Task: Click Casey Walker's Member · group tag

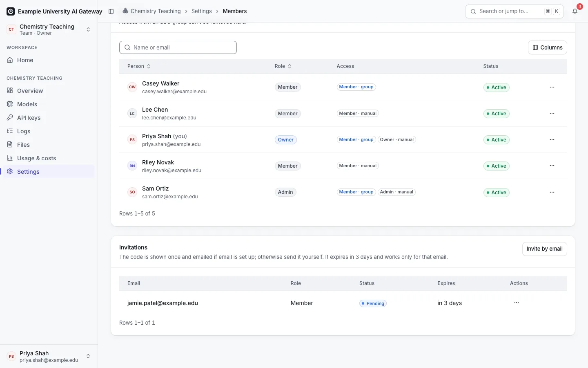Action: 356,87
